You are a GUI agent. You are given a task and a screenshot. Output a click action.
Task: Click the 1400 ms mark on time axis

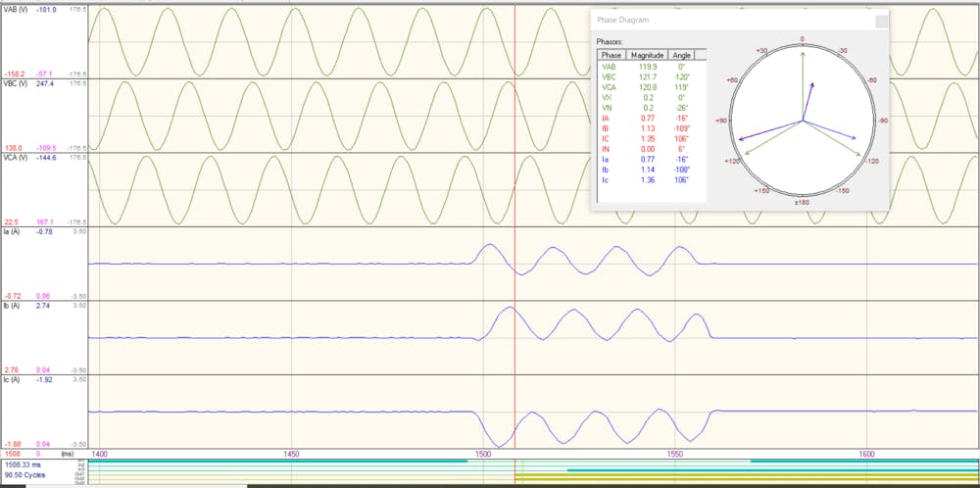pos(100,453)
